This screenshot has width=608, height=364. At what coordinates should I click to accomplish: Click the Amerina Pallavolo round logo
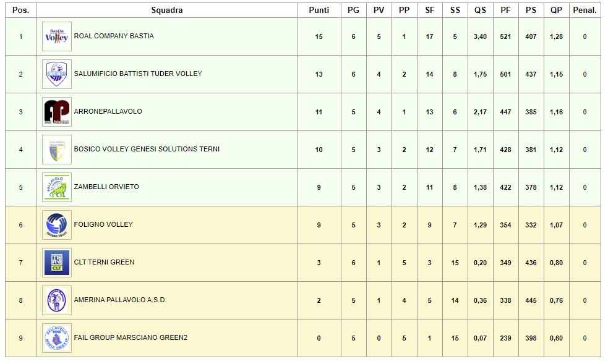57,300
